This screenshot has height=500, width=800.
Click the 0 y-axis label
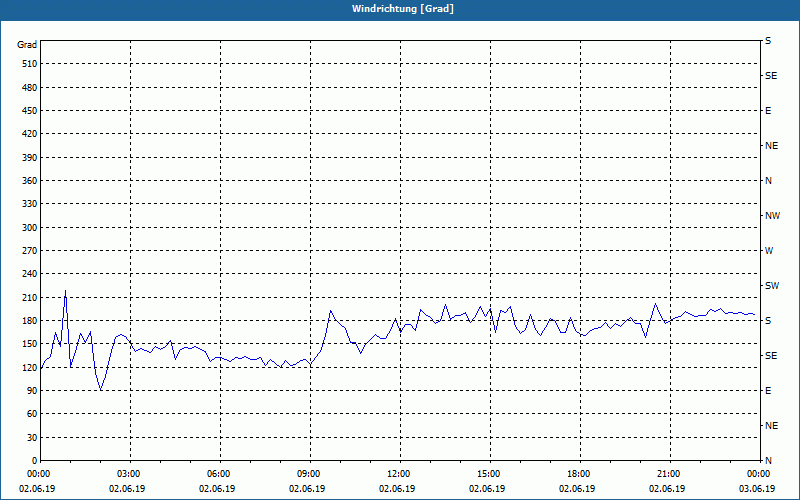tap(34, 461)
